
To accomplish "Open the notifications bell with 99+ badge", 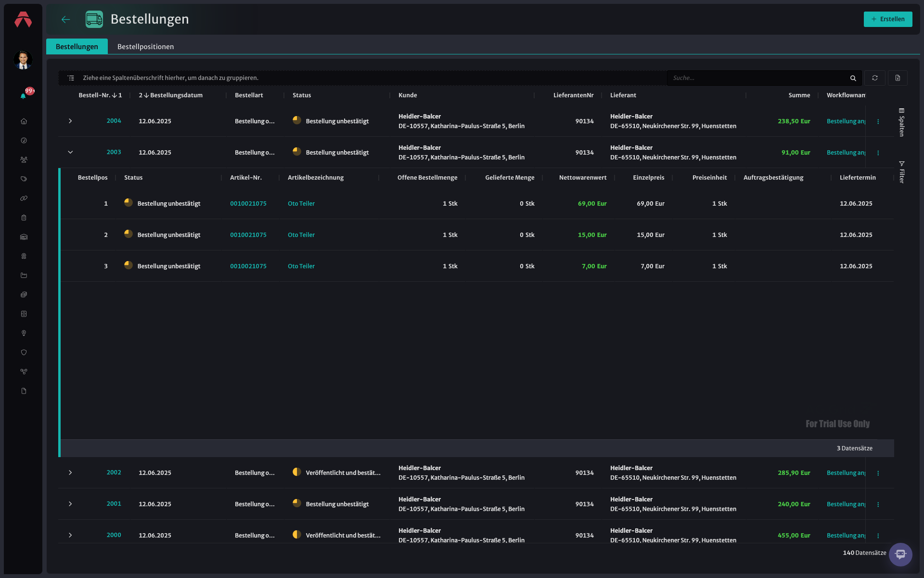I will 24,95.
